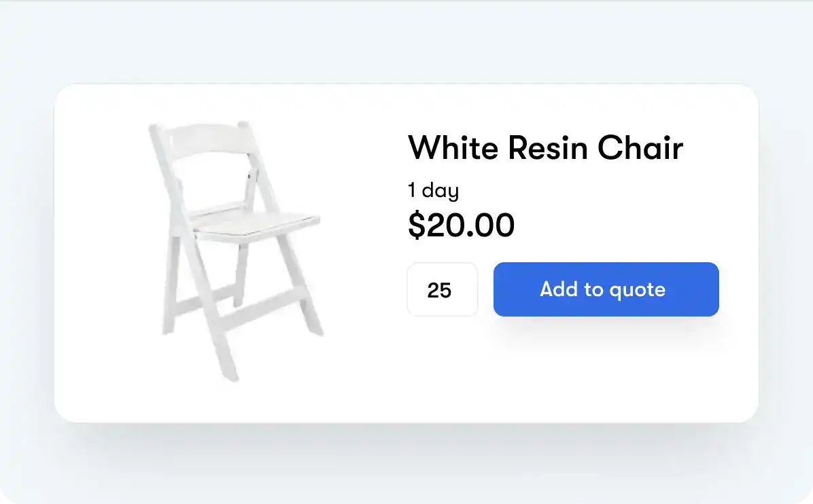This screenshot has height=504, width=813.
Task: Focus the quantity field showing 25
Action: coord(442,289)
